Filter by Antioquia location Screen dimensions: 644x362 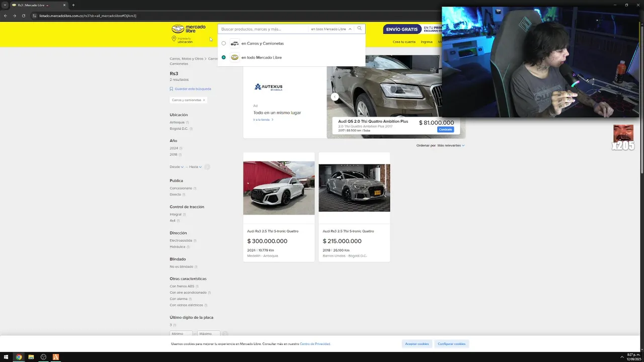pos(177,122)
